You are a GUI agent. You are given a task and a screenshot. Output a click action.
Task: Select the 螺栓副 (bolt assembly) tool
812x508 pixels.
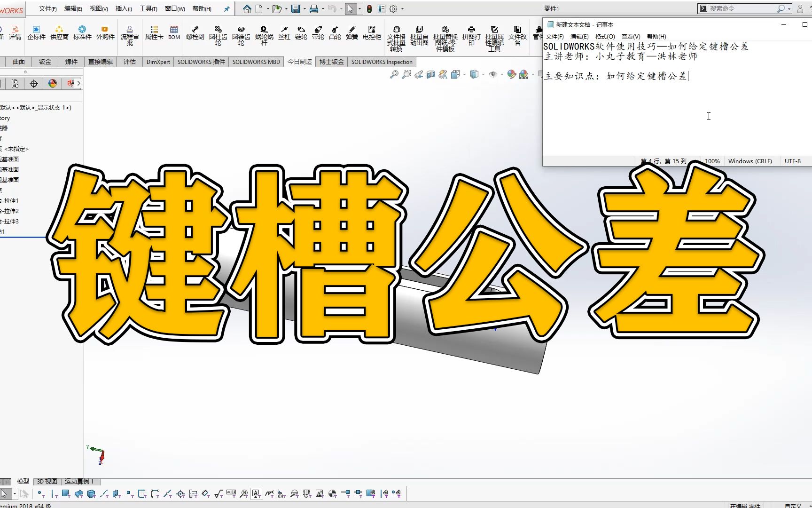point(195,32)
